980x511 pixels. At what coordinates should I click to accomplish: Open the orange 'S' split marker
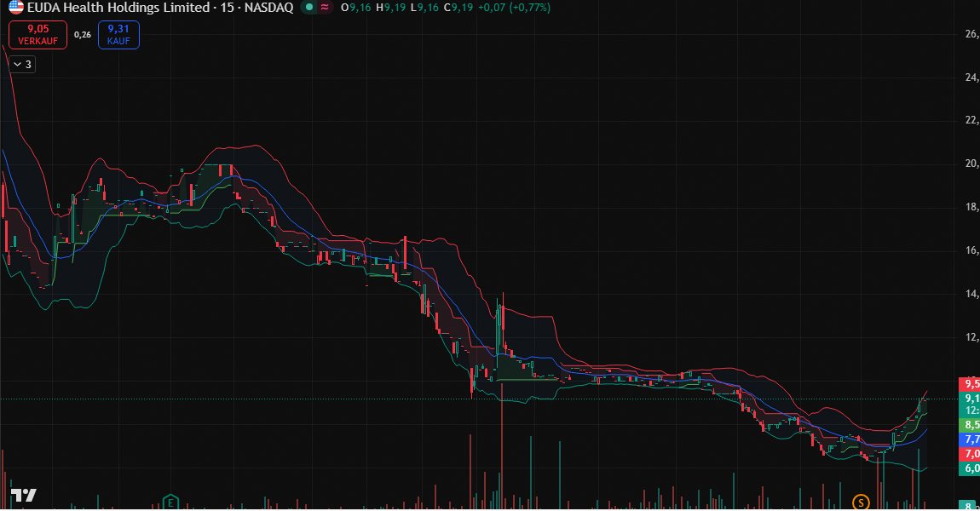[861, 502]
